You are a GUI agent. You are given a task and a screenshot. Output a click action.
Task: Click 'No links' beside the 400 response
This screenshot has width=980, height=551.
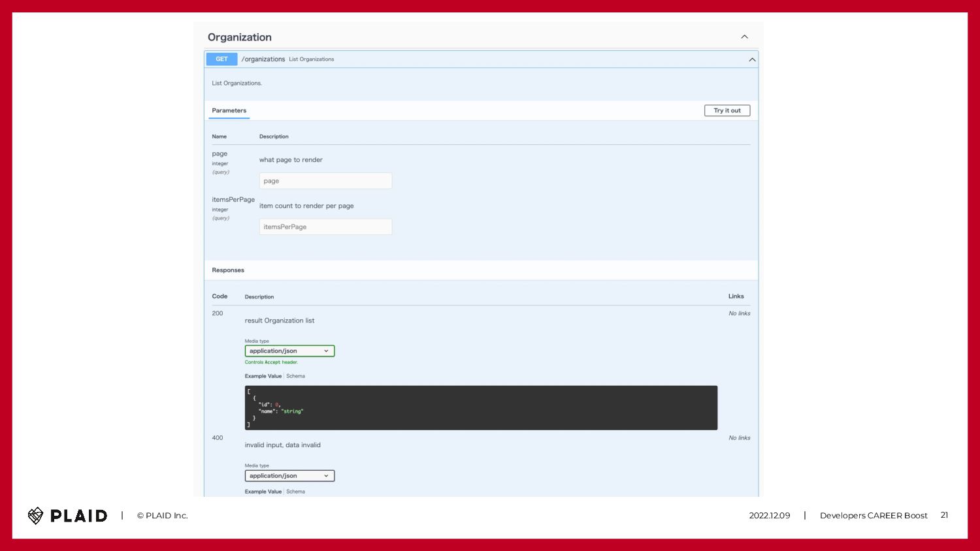tap(740, 438)
